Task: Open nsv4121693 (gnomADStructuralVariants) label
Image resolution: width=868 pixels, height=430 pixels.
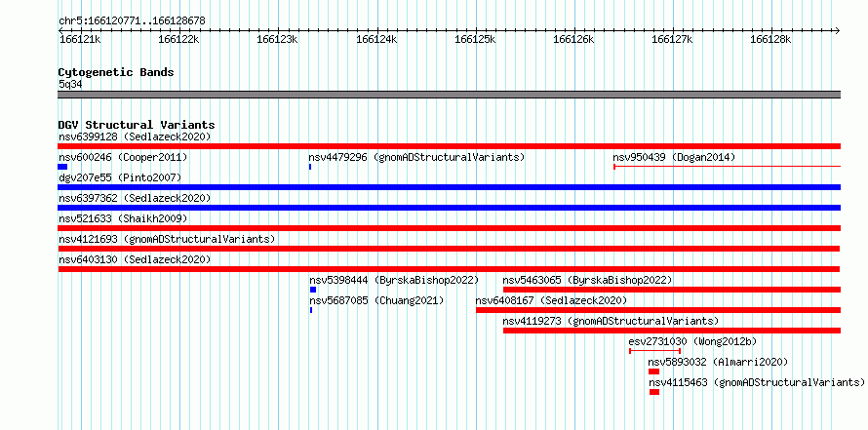Action: pyautogui.click(x=167, y=239)
